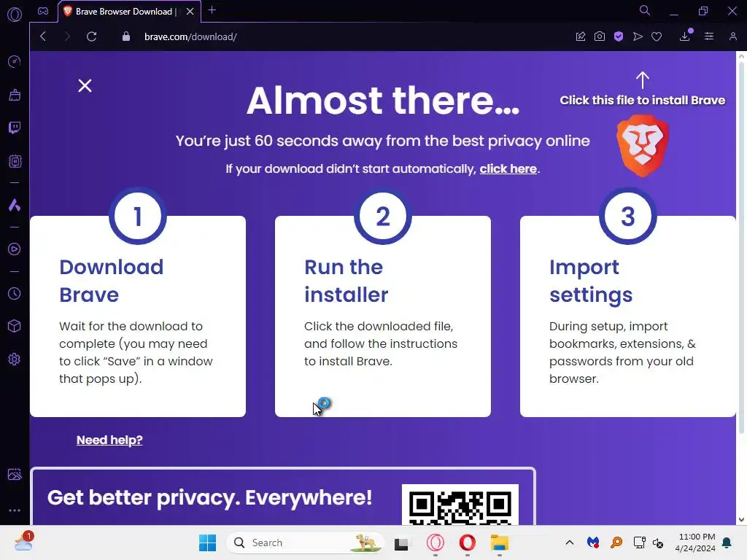
Task: Click 'Get better privacy. Everywhere!' banner text
Action: point(209,497)
